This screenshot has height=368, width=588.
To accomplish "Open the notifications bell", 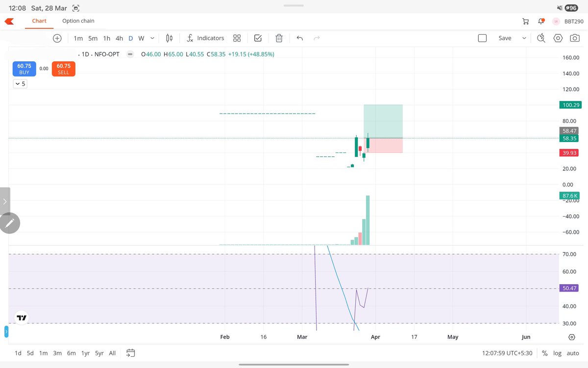I will (x=541, y=21).
